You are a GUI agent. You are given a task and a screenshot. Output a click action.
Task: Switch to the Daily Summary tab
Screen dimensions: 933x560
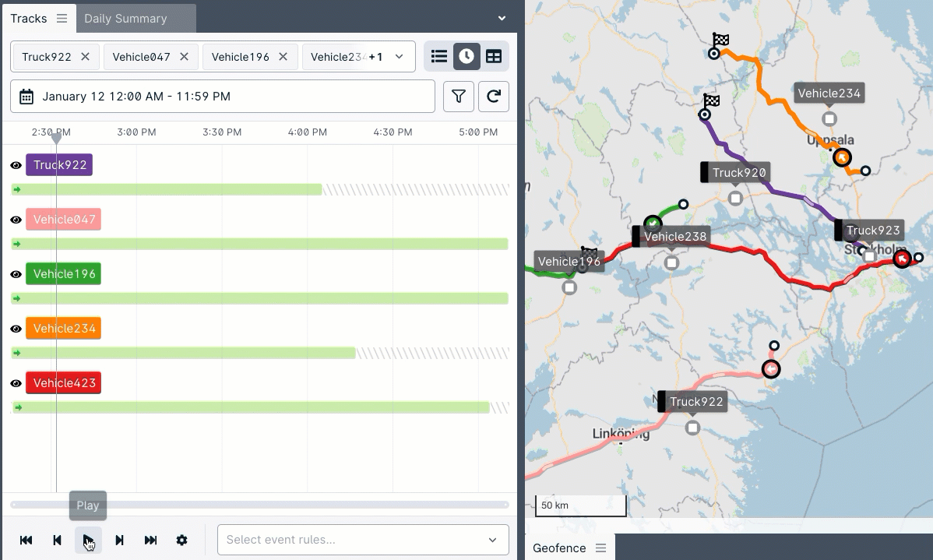[x=125, y=18]
